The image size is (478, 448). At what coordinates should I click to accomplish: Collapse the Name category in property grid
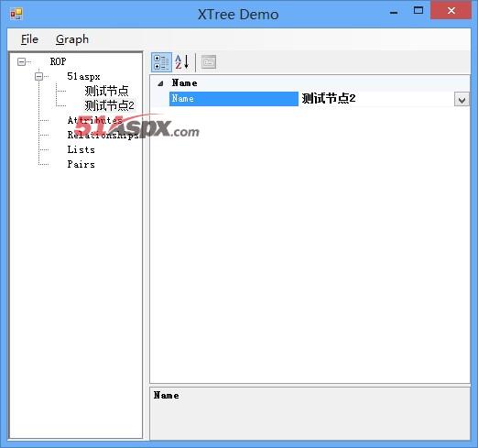[x=160, y=83]
